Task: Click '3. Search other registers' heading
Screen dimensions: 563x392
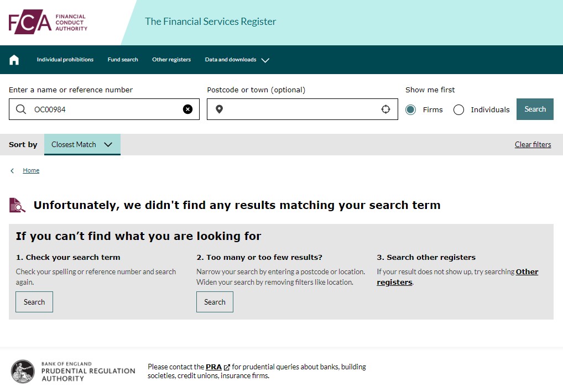Action: click(x=426, y=258)
